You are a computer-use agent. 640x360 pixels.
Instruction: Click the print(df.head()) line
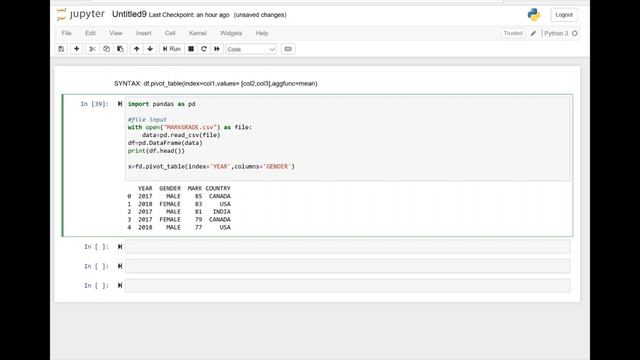coord(156,151)
